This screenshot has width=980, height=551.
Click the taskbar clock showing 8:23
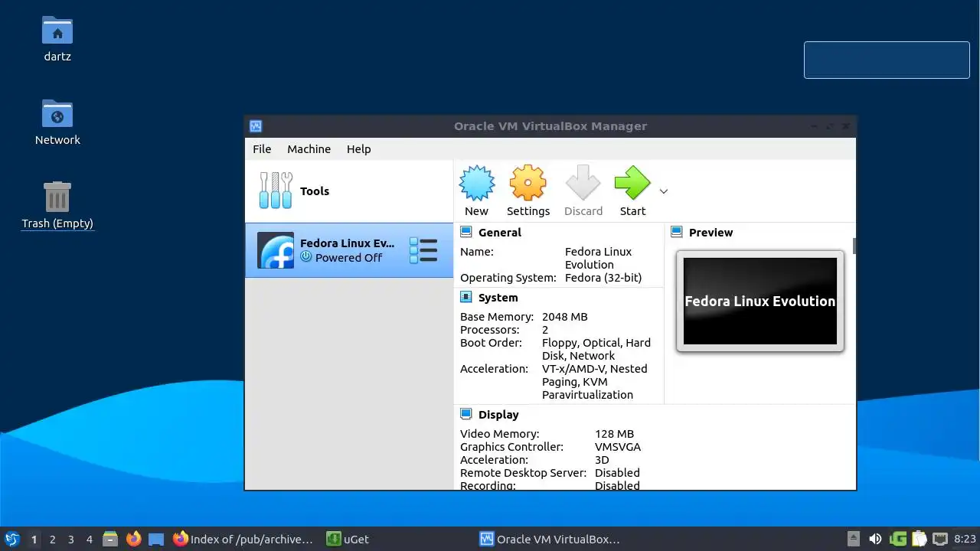965,539
